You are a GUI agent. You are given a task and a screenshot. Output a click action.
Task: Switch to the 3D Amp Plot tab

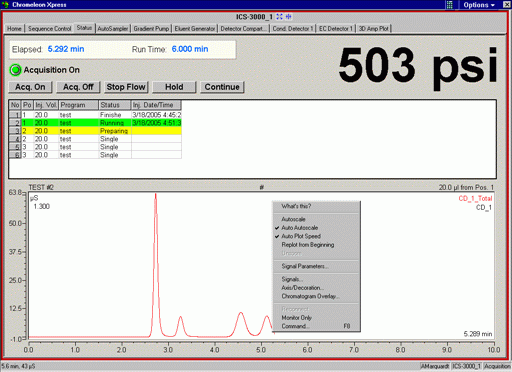(x=374, y=29)
